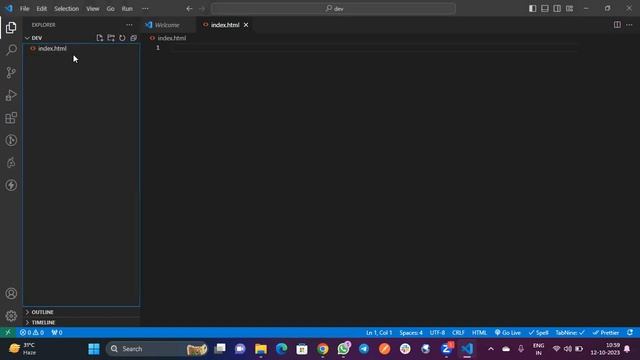Collapse all folders in Explorer
Screen dimensions: 640x360
133,38
